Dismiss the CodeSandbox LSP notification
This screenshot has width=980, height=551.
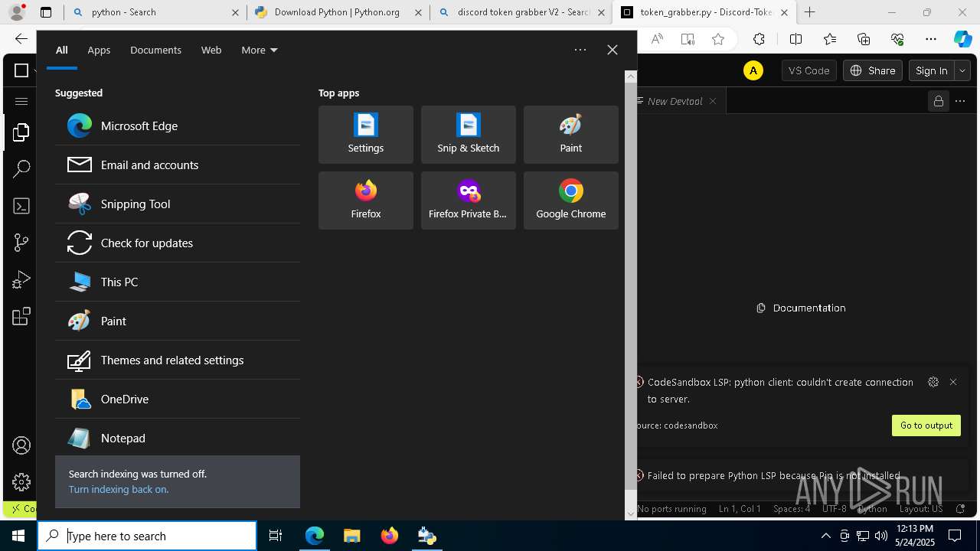(x=953, y=382)
